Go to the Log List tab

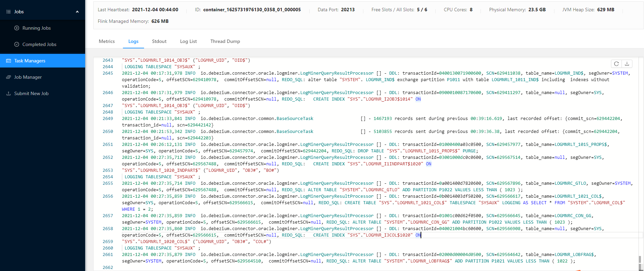(x=188, y=41)
